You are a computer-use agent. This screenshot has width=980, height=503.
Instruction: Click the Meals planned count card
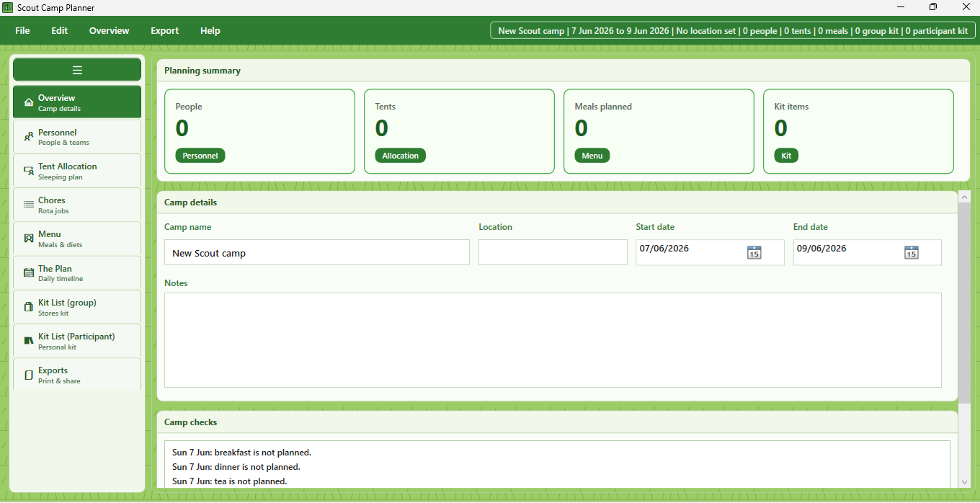click(659, 131)
